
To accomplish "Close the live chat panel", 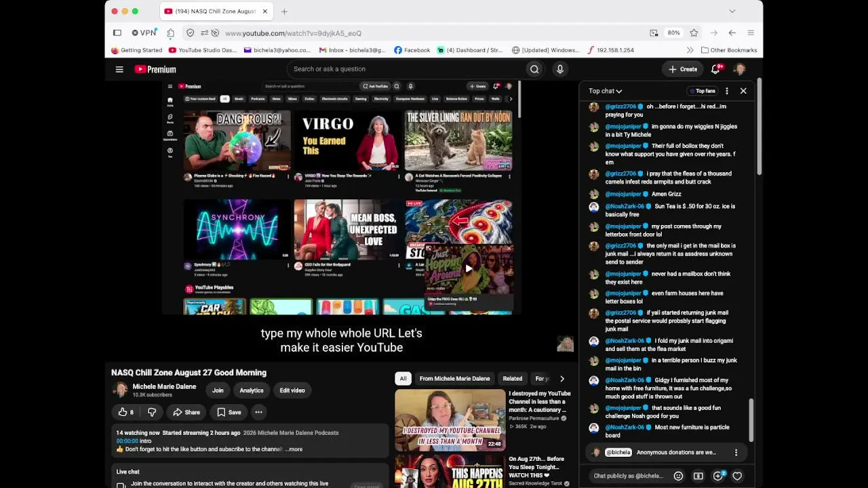I will (743, 91).
